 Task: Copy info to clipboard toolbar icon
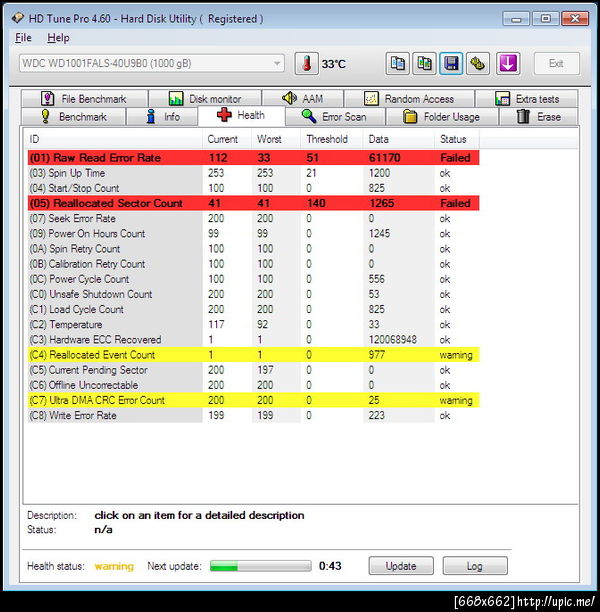(x=397, y=63)
